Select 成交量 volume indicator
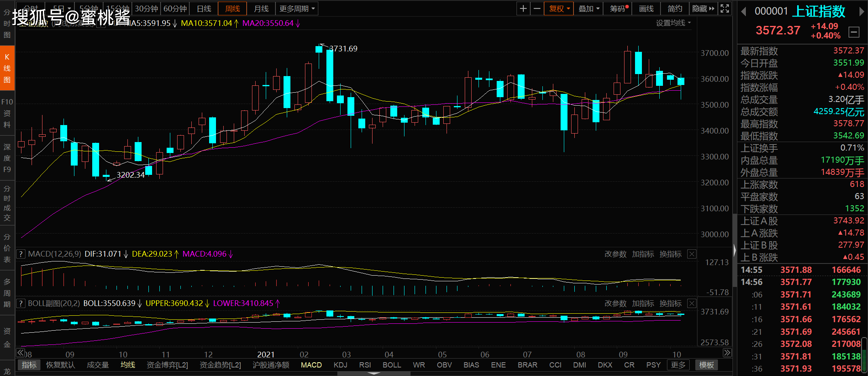Viewport: 868px width, 376px height. point(98,365)
